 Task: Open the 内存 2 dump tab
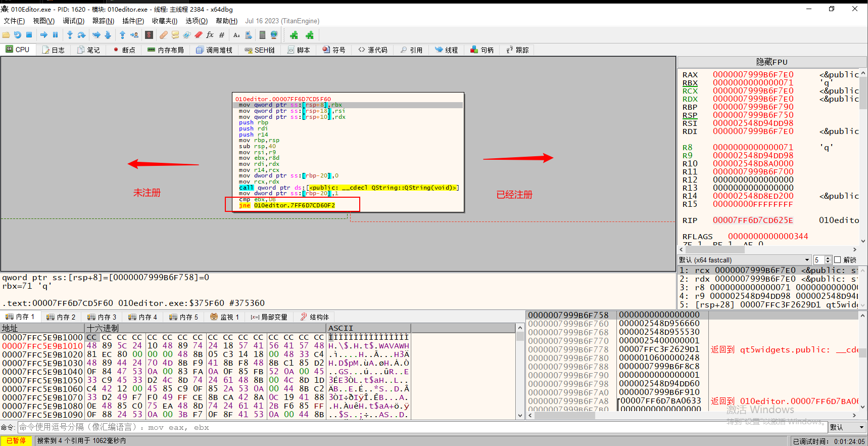61,317
